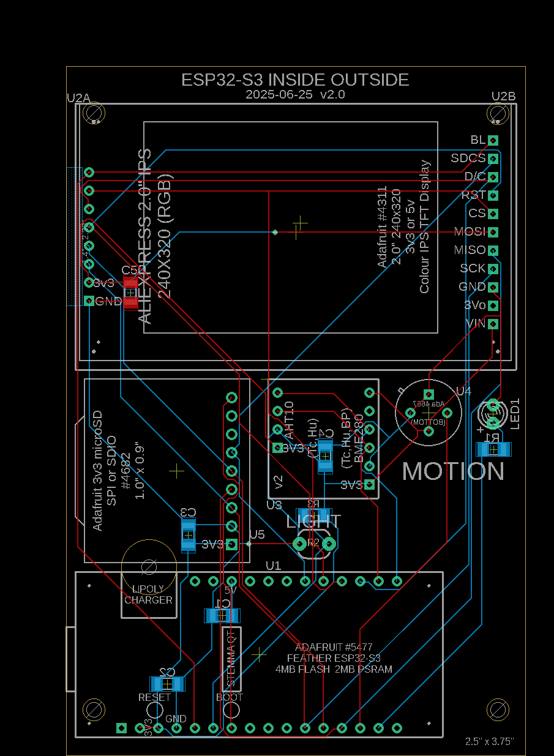Click the mounting hole left of RESET
554x756 pixels.
pyautogui.click(x=94, y=710)
